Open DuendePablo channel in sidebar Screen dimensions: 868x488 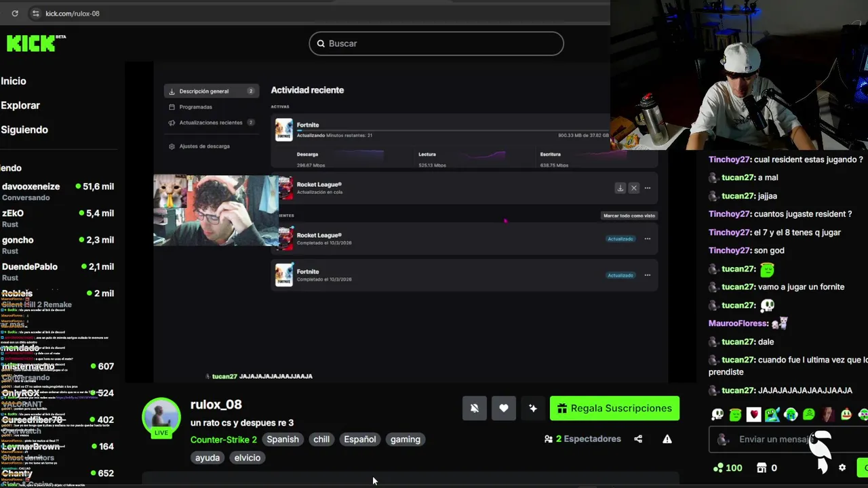pos(58,272)
